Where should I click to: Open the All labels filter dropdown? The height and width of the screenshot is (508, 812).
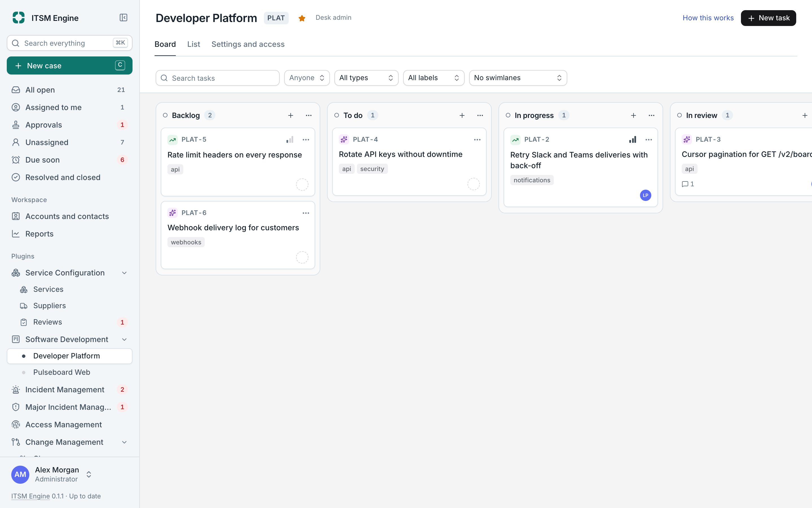(434, 78)
